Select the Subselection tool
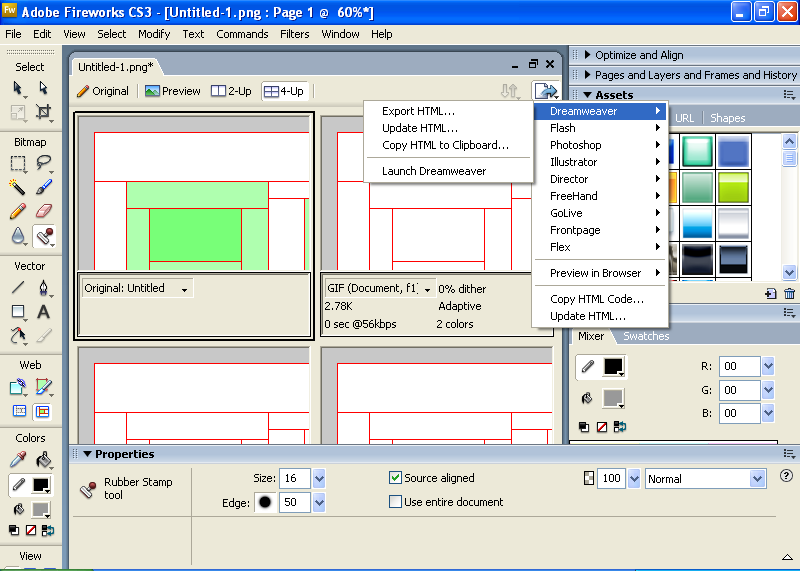The width and height of the screenshot is (800, 571). click(x=44, y=88)
